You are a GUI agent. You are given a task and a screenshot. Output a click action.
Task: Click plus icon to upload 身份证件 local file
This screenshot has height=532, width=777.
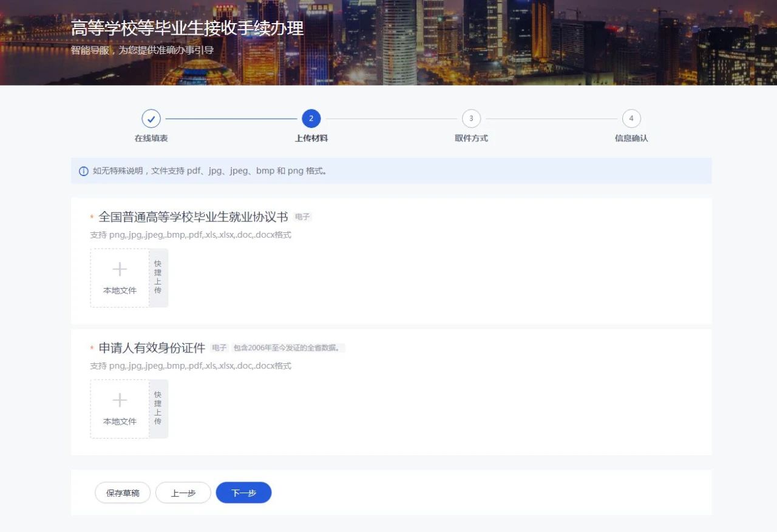(x=120, y=401)
